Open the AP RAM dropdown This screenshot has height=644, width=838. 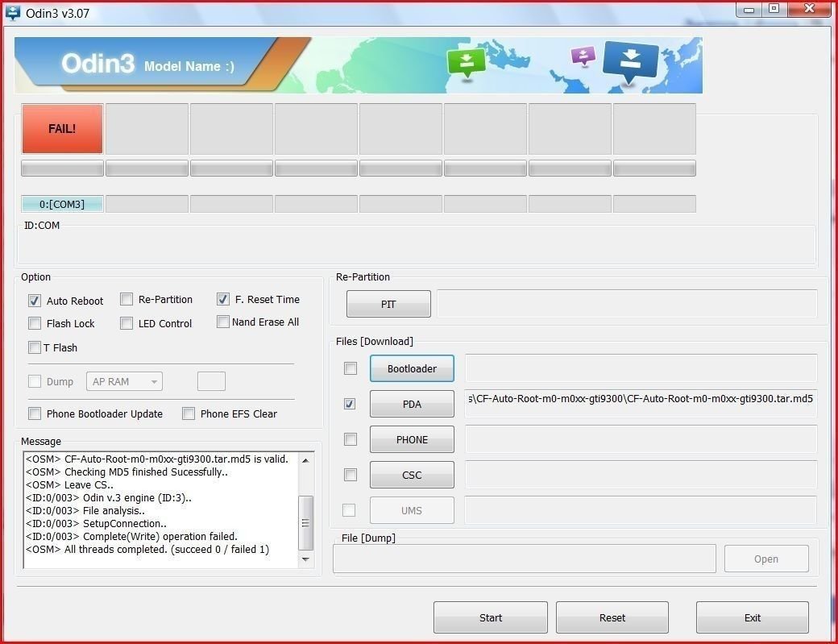[124, 381]
